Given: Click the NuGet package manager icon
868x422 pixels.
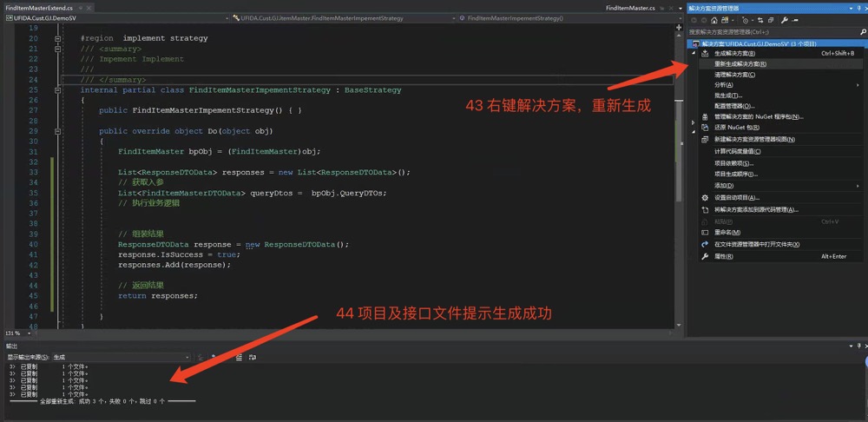Looking at the screenshot, I should pyautogui.click(x=705, y=116).
